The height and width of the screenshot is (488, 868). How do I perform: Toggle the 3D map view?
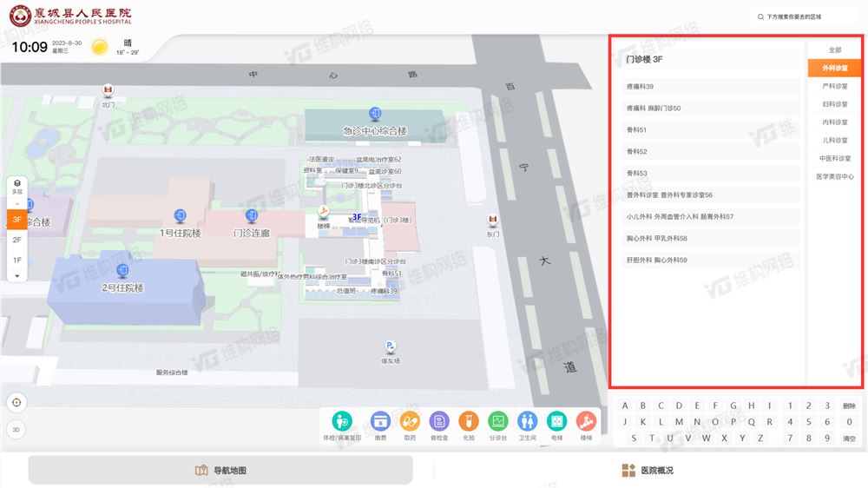point(16,429)
